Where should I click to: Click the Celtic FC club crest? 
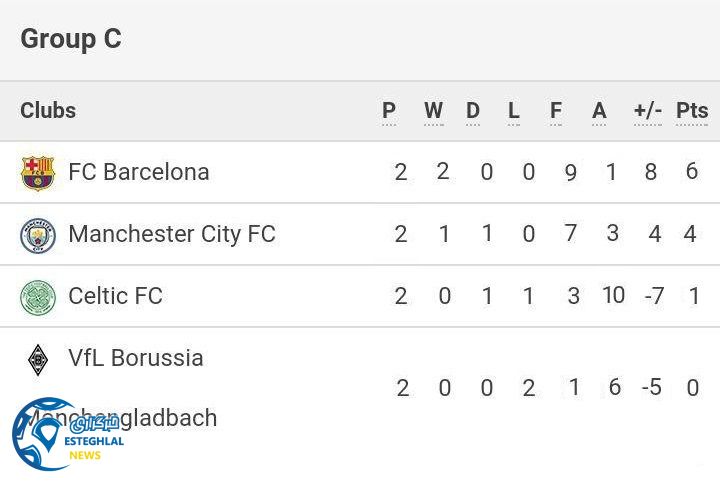click(x=38, y=297)
